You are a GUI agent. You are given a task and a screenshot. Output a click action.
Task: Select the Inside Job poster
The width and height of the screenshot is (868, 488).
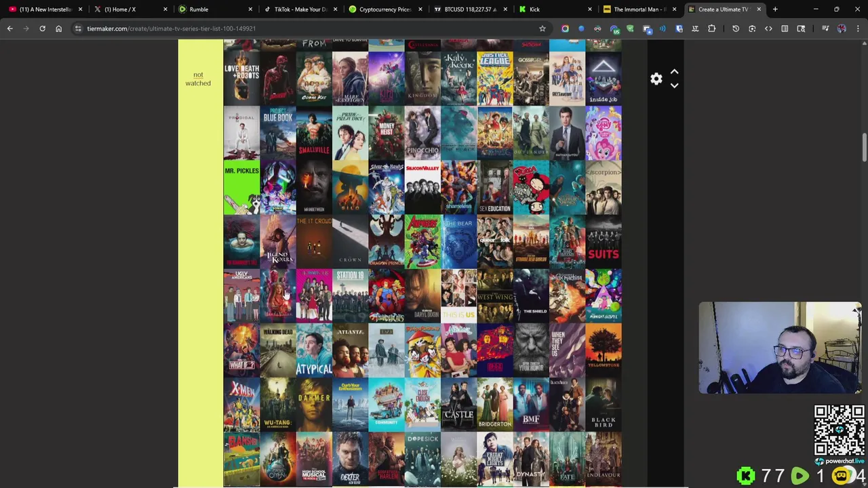tap(604, 79)
